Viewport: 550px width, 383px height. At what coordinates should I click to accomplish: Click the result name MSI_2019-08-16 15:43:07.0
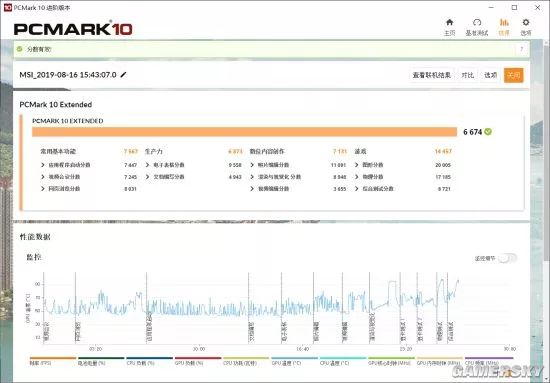(x=68, y=75)
